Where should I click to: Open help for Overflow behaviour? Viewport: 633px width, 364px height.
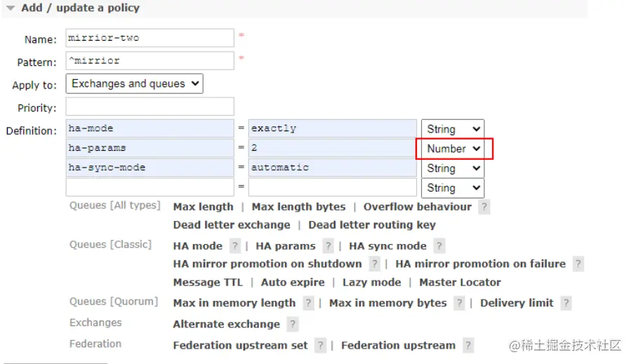click(x=484, y=208)
